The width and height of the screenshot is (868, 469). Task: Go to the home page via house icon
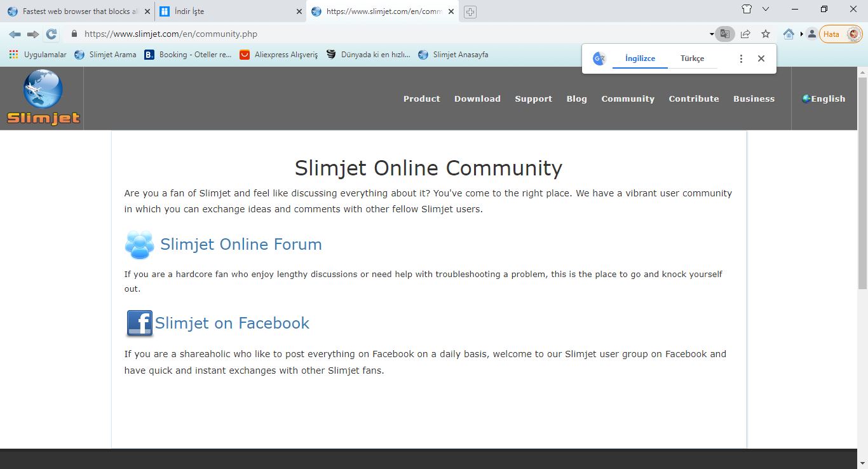click(789, 34)
